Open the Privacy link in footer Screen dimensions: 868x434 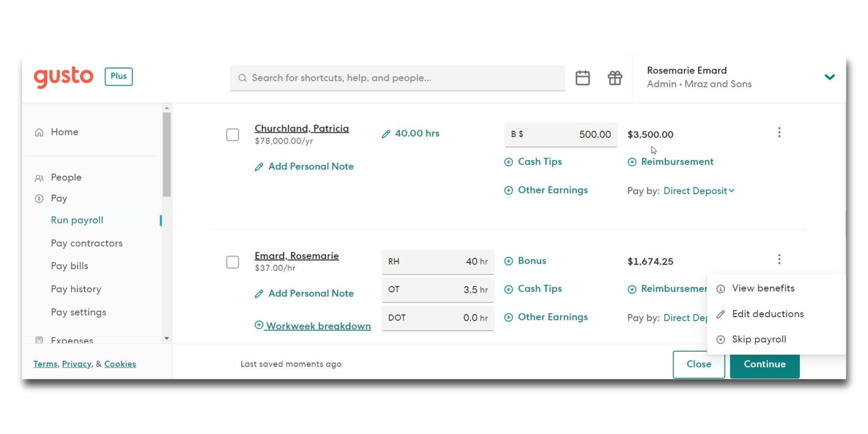tap(76, 364)
